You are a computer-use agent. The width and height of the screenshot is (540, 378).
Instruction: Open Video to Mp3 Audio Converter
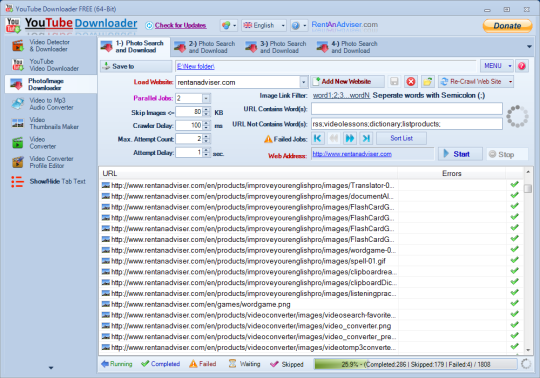coord(50,104)
